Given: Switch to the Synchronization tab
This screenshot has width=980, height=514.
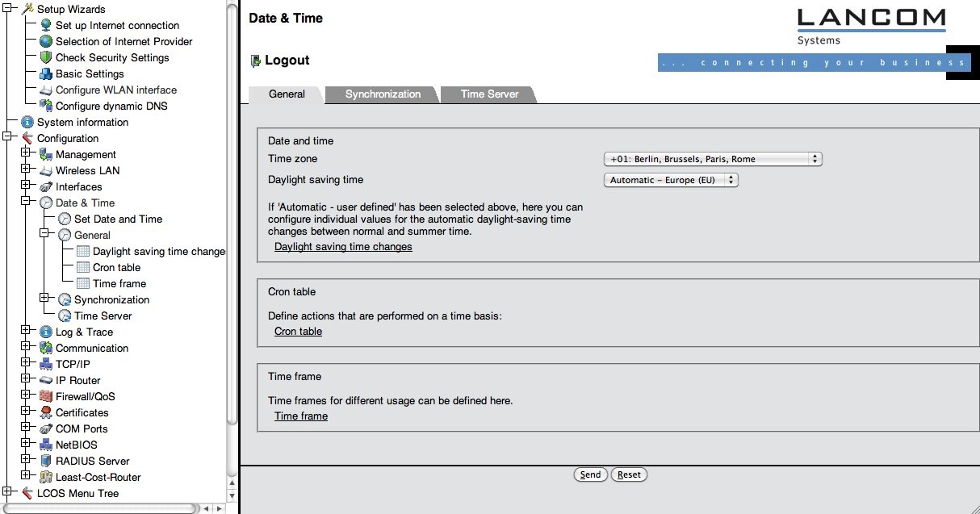Looking at the screenshot, I should click(x=383, y=94).
